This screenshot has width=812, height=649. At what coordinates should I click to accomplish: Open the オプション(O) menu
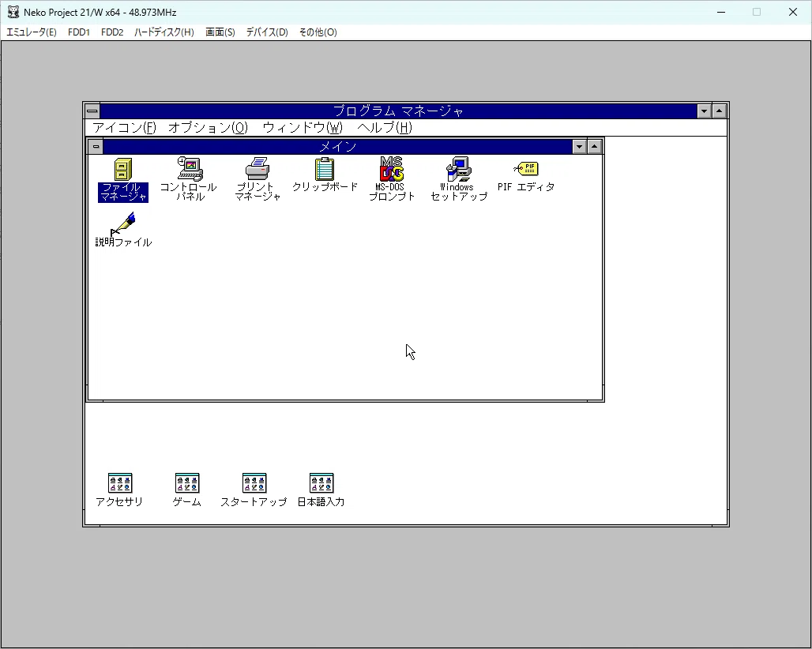(209, 128)
